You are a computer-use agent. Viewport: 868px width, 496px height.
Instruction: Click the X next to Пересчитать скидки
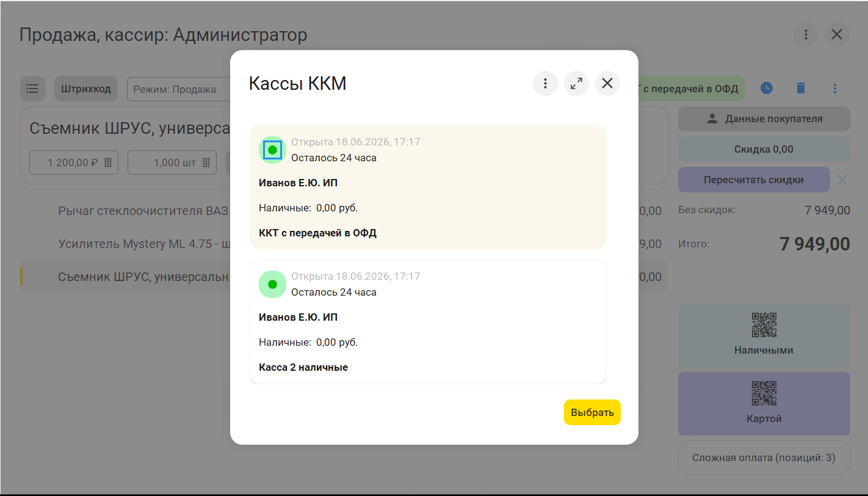pyautogui.click(x=842, y=180)
